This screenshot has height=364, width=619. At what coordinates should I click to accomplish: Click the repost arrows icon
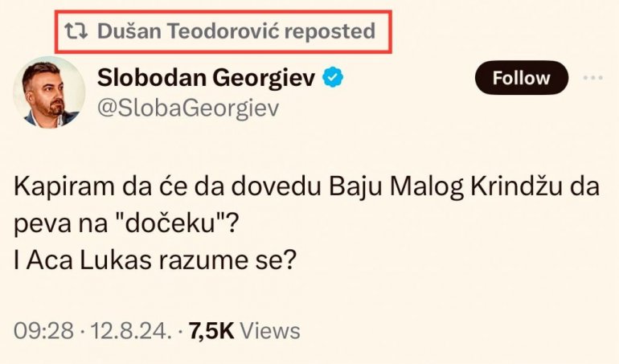(x=76, y=31)
